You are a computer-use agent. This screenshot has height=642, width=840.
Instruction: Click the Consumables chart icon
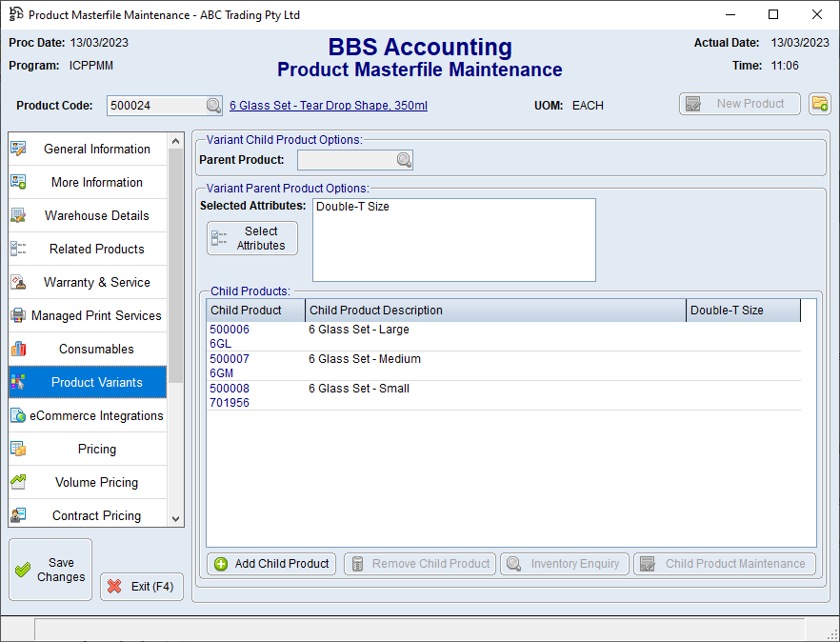point(18,349)
